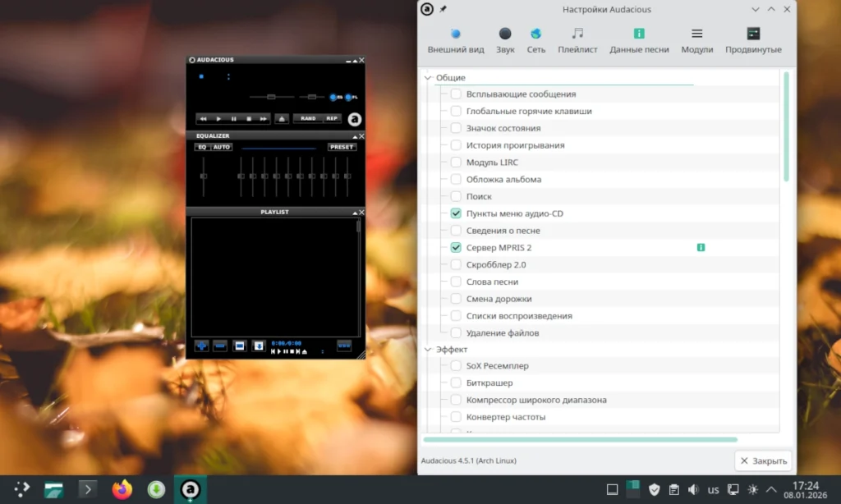Skip to next track in main player

pyautogui.click(x=264, y=118)
